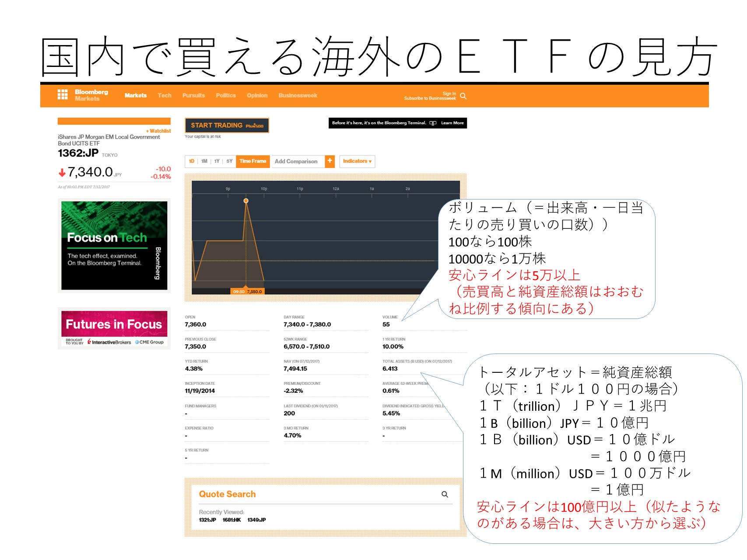Open the Add Comparison field
This screenshot has width=747, height=560.
click(296, 161)
